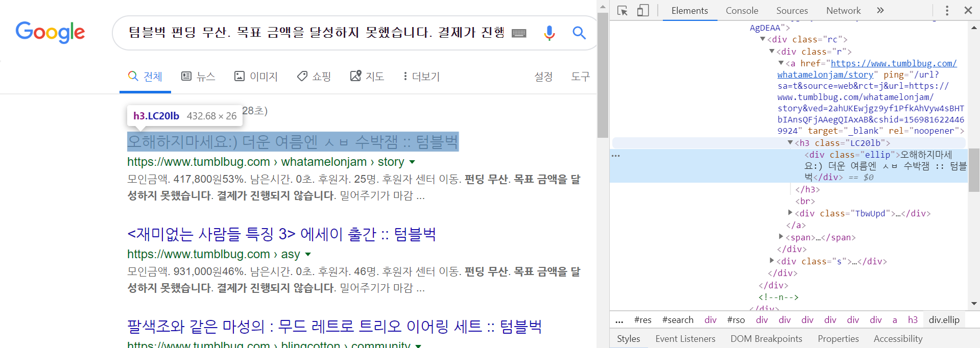This screenshot has height=348, width=980.
Task: Click the Google logo
Action: (50, 32)
